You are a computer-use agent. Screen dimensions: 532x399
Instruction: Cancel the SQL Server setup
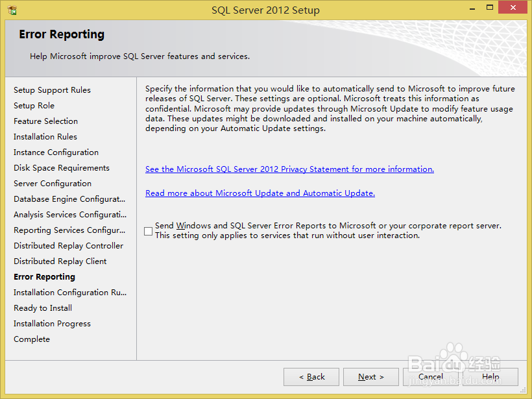tap(431, 376)
